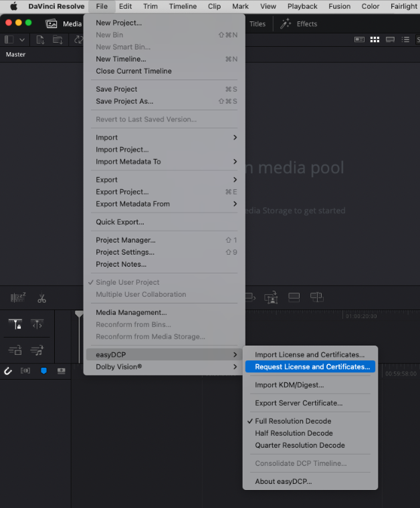Expand the Import Metadata To submenu

pos(165,162)
